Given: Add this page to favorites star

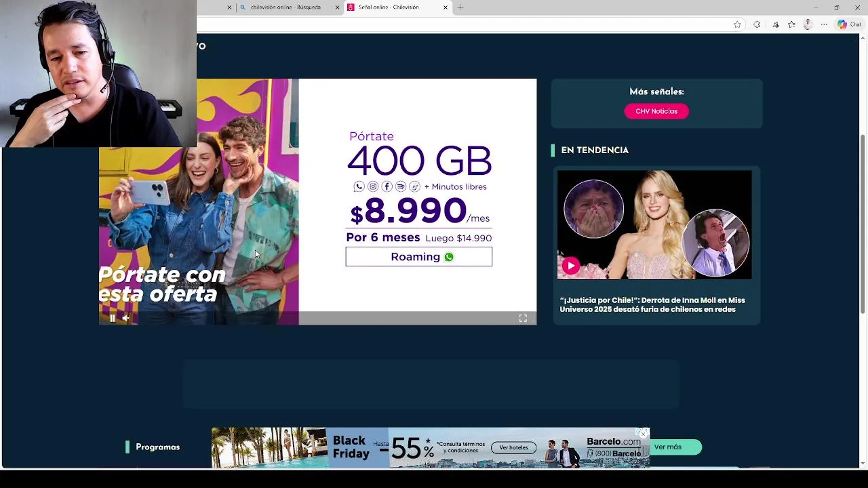Looking at the screenshot, I should 737,24.
